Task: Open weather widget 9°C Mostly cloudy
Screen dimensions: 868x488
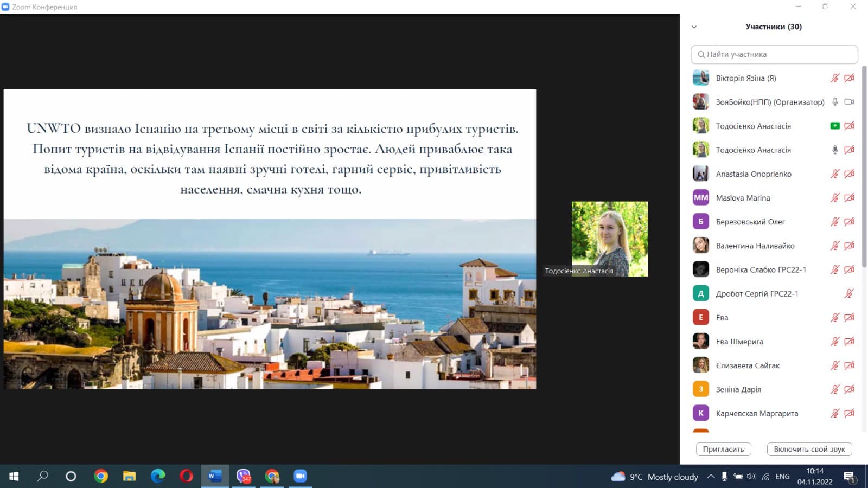Action: [x=655, y=477]
